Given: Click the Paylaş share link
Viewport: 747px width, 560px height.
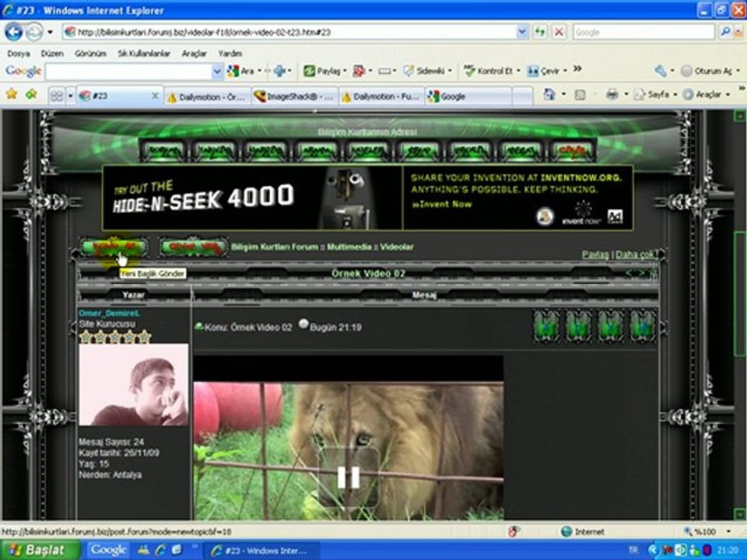Looking at the screenshot, I should [595, 255].
